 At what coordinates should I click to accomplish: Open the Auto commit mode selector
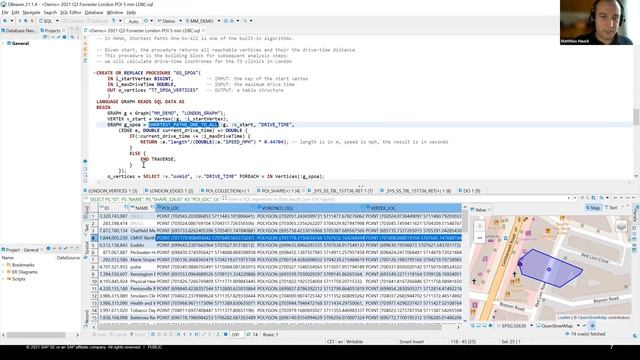coord(133,21)
